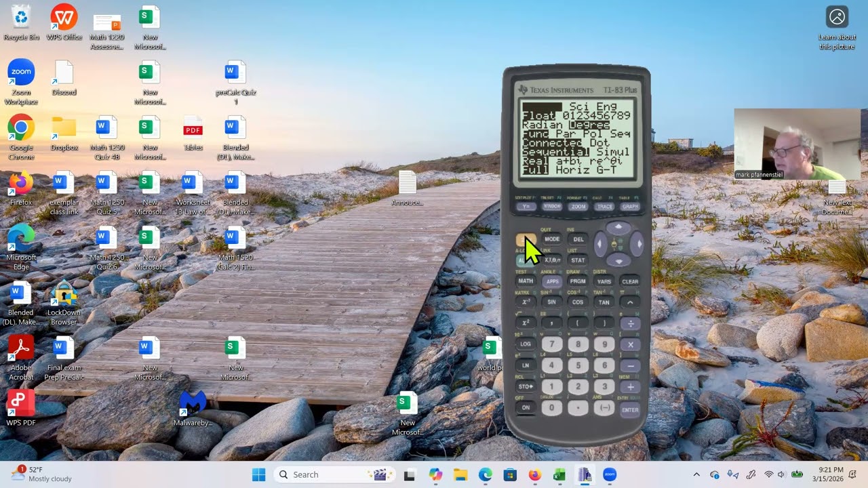Click the calculator's addition key
Viewport: 868px width, 488px height.
630,387
